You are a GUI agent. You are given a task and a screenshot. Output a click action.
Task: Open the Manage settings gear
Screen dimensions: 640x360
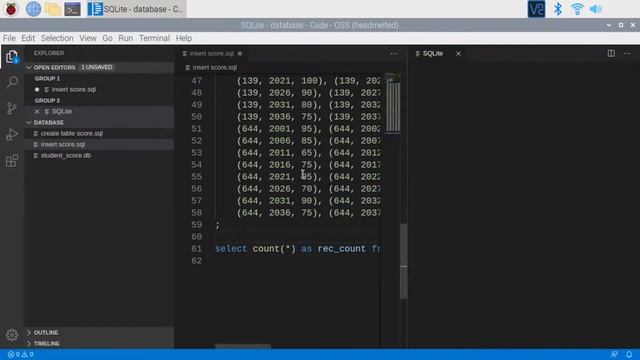[x=12, y=335]
